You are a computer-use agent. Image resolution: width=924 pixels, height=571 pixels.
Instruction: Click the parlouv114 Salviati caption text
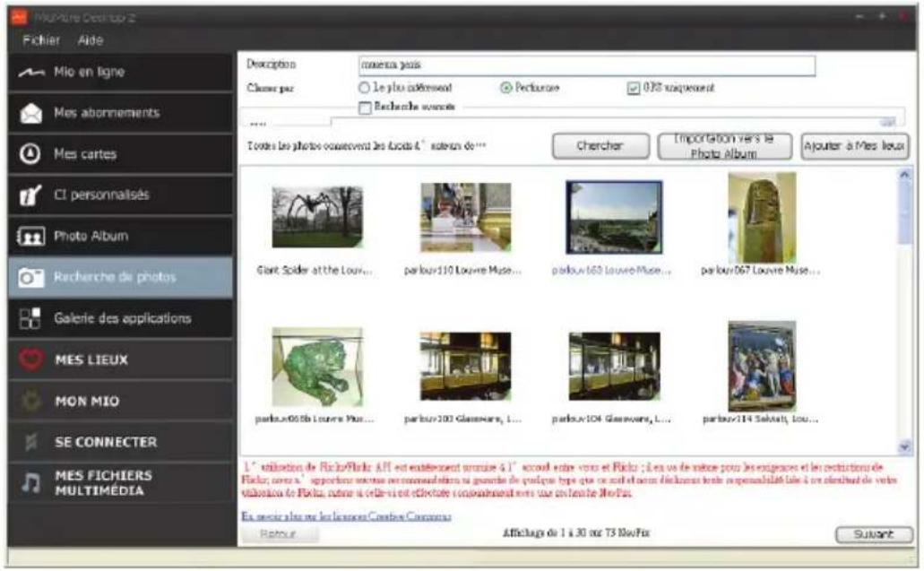[760, 419]
